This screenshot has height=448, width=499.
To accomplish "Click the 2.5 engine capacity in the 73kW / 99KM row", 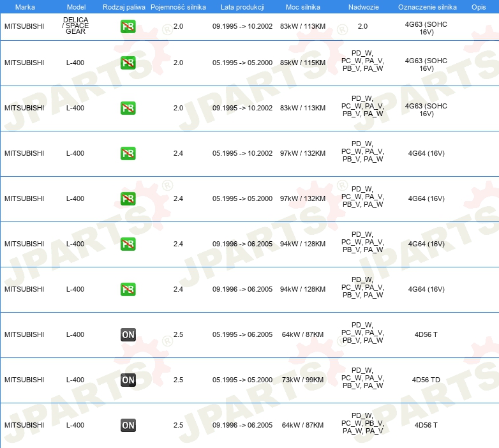I will pos(178,380).
